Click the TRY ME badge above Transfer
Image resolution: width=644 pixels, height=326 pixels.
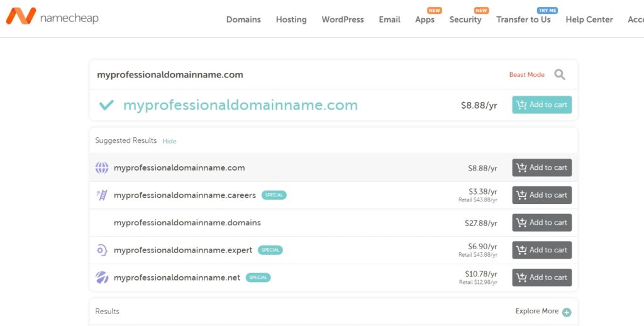[x=548, y=10]
